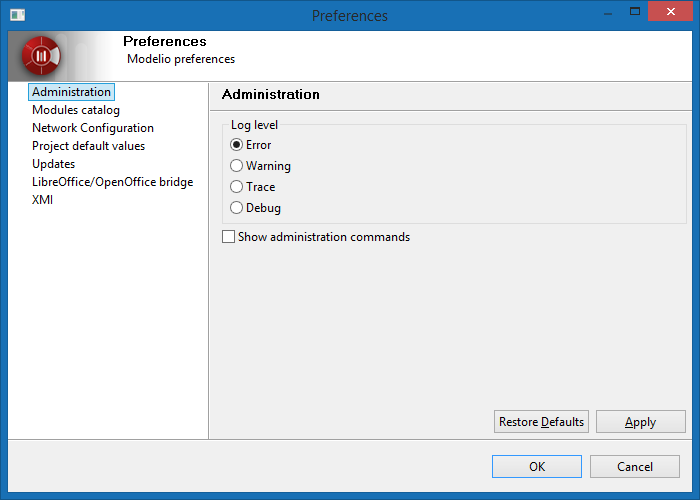
Task: Select the Warning log level option
Action: (x=237, y=166)
